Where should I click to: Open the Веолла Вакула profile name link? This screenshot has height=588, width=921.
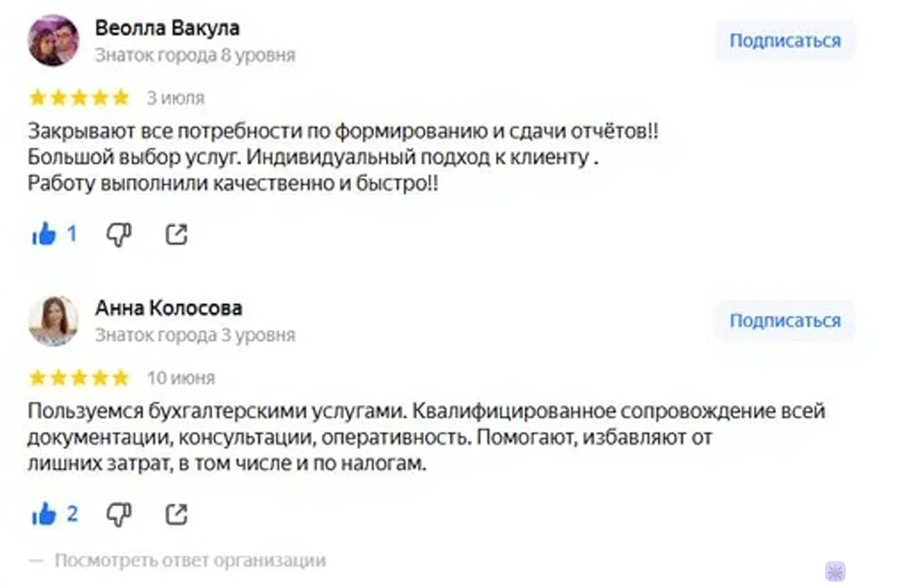point(167,28)
